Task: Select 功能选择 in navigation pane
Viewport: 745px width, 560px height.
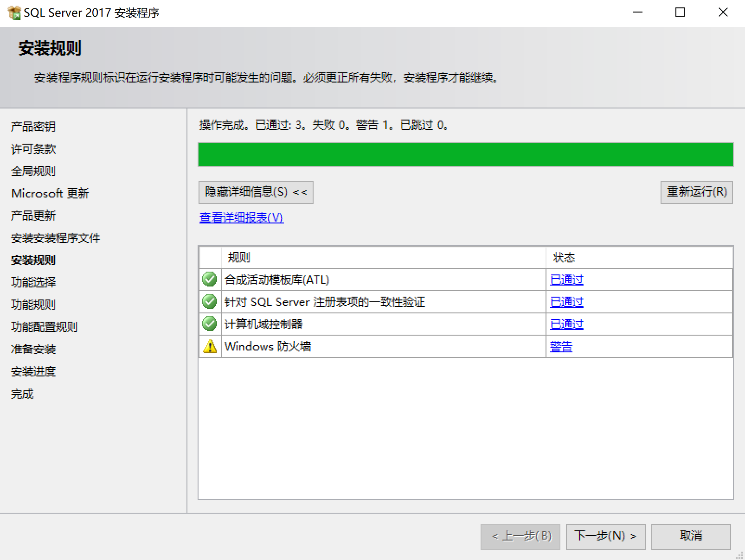Action: click(x=33, y=282)
